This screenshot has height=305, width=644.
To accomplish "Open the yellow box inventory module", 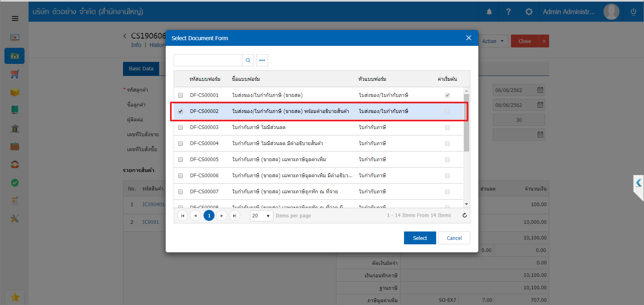I will pyautogui.click(x=15, y=92).
